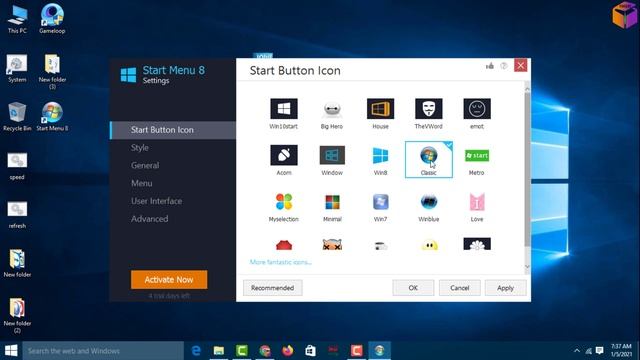Open User Interface settings
This screenshot has height=360, width=640.
point(156,201)
